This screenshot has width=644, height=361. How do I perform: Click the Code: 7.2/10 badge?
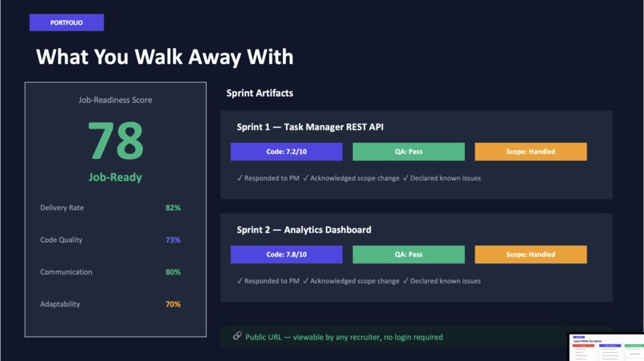[x=286, y=152]
